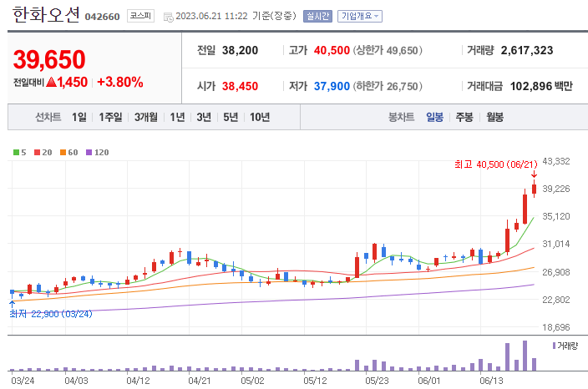
Task: Click the latest red candlestick on 06/21
Action: tap(534, 189)
